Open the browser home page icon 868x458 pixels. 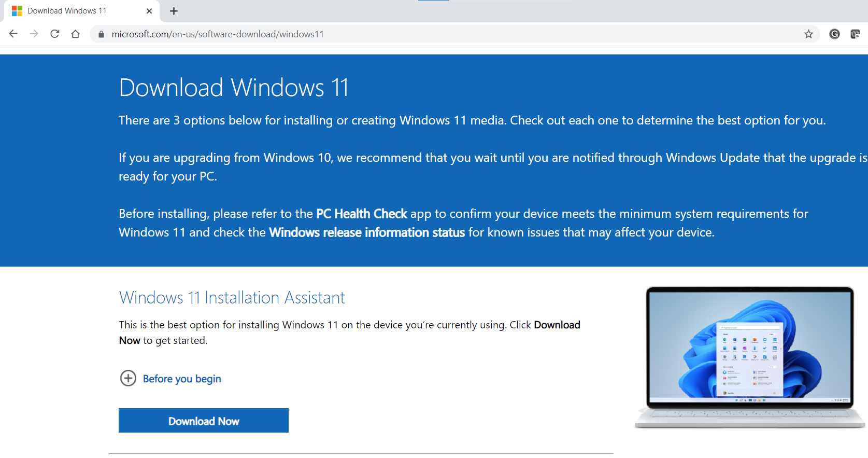pyautogui.click(x=76, y=34)
